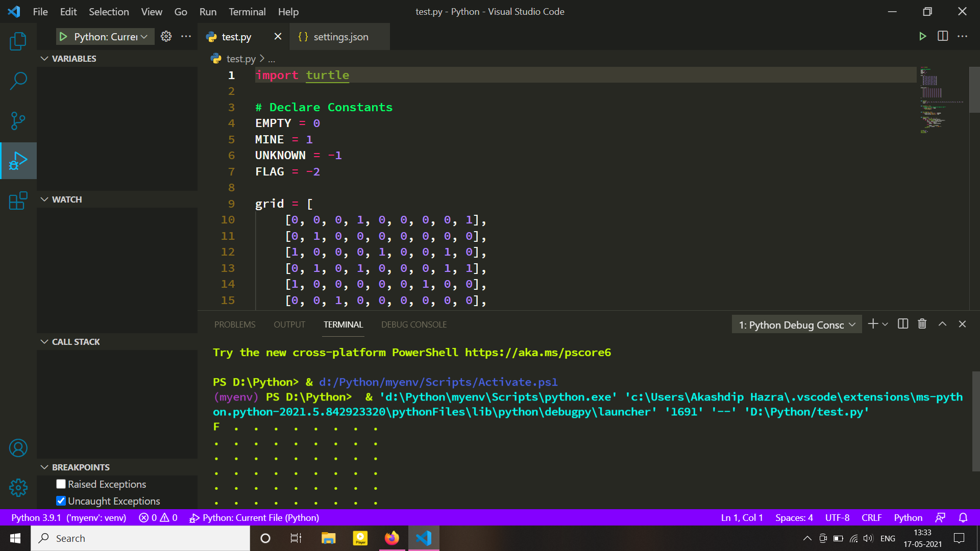
Task: Select the Search icon in activity bar
Action: [x=18, y=81]
